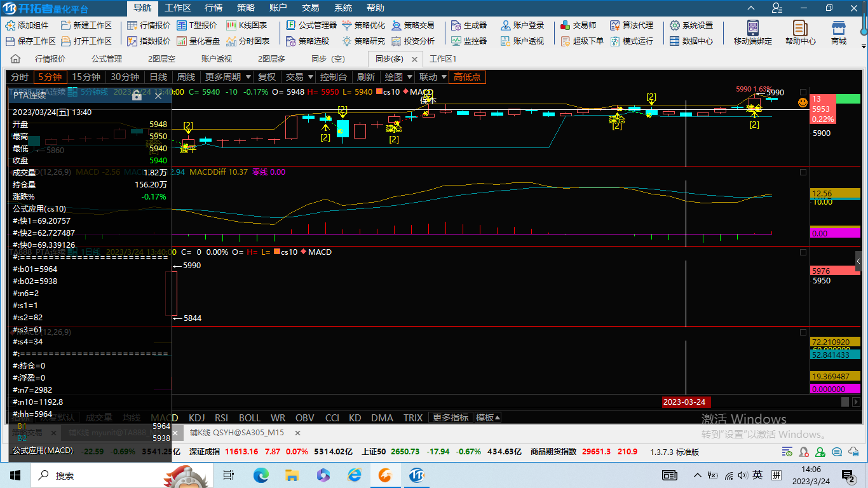The width and height of the screenshot is (868, 488).
Task: Click 更多指标 more indicators
Action: 451,417
